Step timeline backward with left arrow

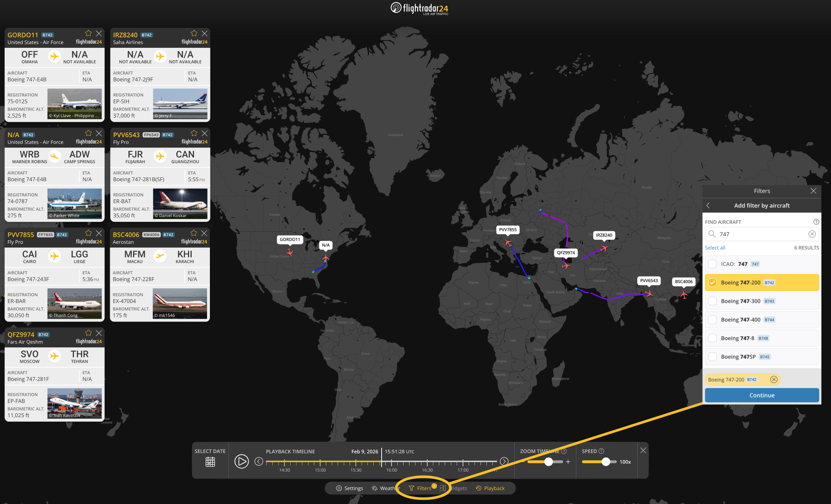tap(259, 461)
